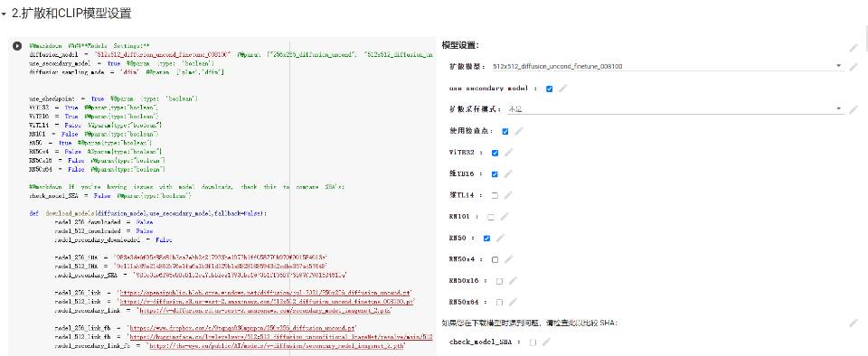Click the edit pencil beside RN50x64
Image resolution: width=868 pixels, height=356 pixels.
[513, 303]
